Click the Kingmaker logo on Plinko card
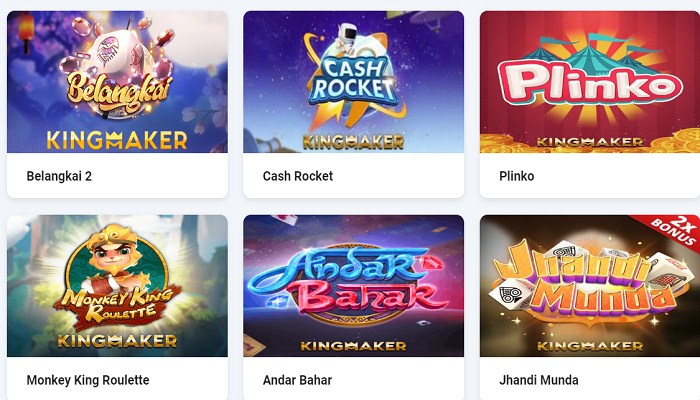This screenshot has width=700, height=400. coord(590,142)
